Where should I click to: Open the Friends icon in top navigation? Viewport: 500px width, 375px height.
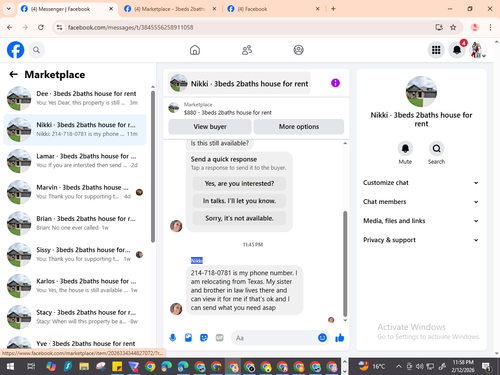(x=247, y=50)
